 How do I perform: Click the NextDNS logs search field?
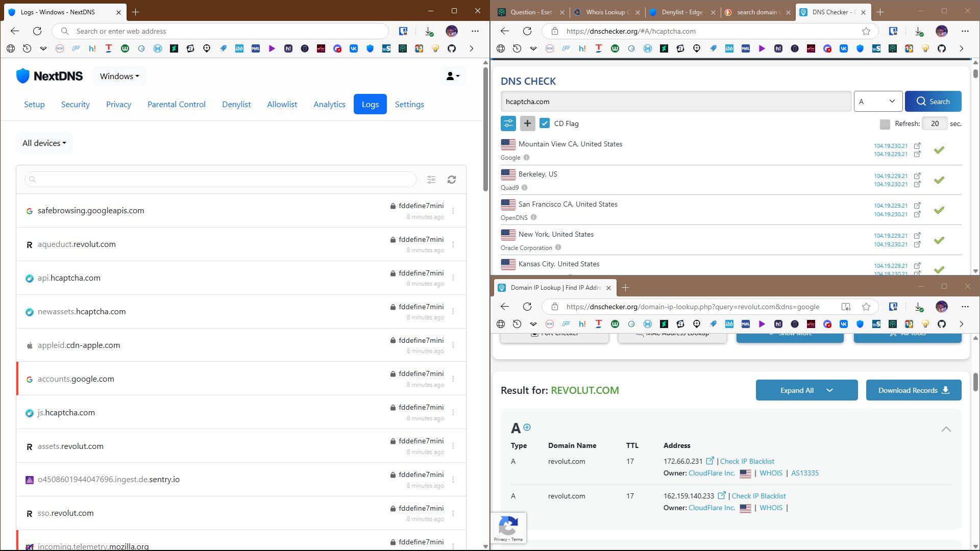(220, 180)
